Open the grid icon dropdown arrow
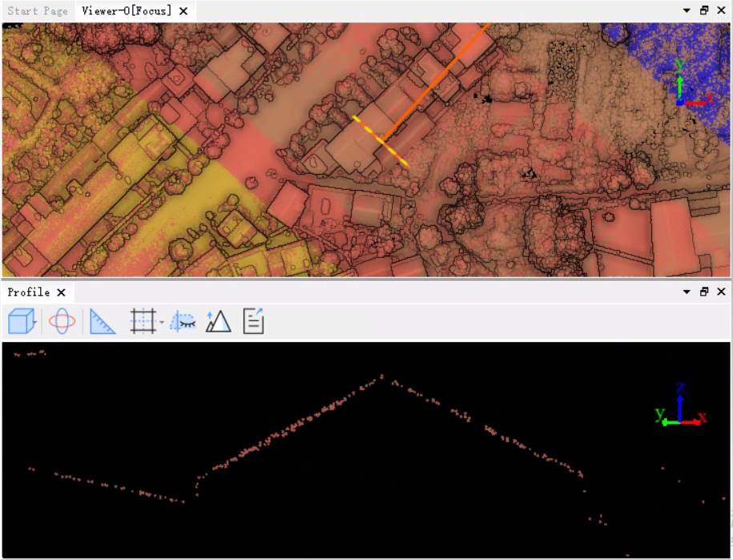733x560 pixels. pyautogui.click(x=162, y=323)
